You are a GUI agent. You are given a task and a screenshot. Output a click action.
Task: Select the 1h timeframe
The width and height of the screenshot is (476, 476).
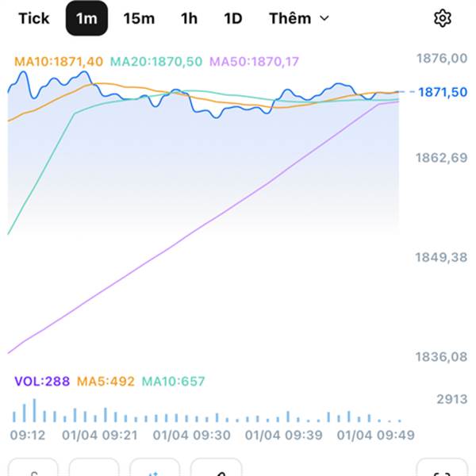pyautogui.click(x=189, y=18)
